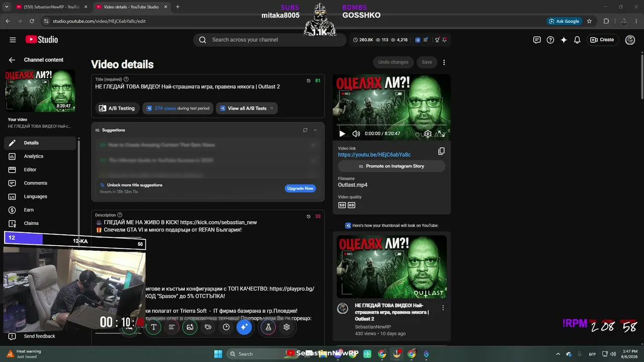
Task: Open the Help question mark icon
Action: pos(550,40)
